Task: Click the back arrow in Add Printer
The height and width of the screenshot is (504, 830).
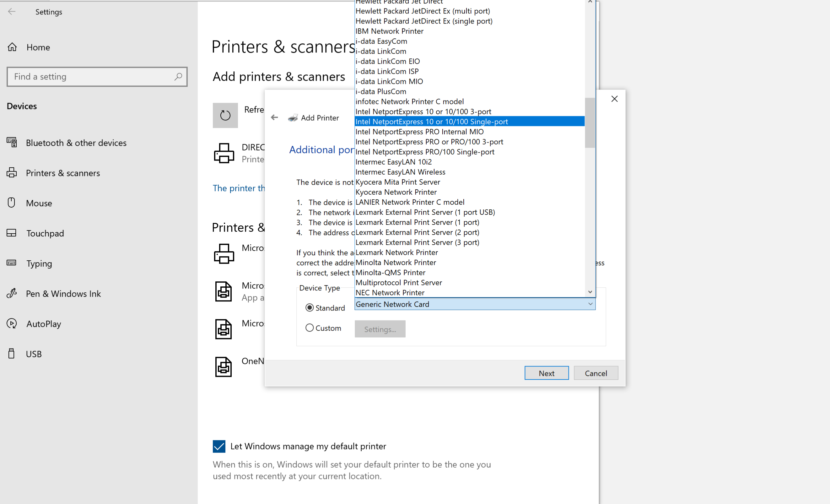Action: click(x=274, y=117)
